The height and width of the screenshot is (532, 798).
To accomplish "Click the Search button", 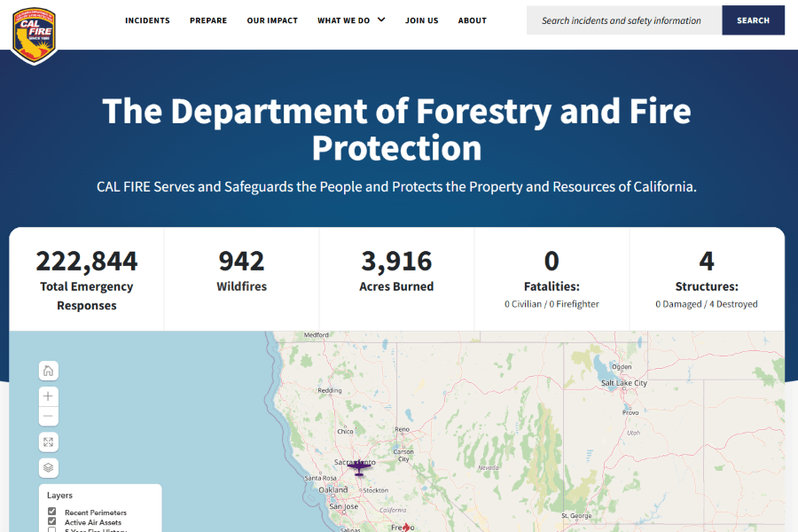I will (753, 20).
